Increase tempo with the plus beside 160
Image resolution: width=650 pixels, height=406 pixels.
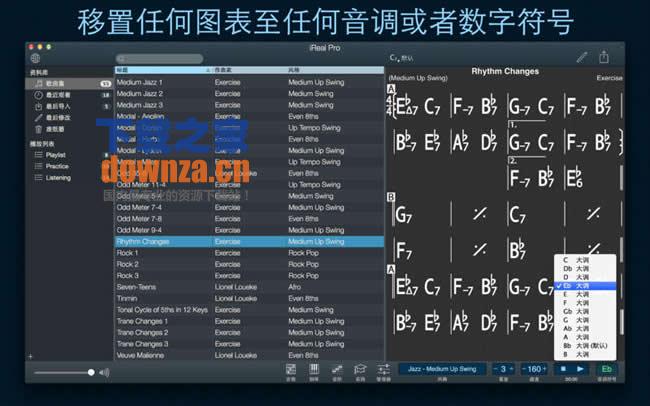click(x=544, y=369)
